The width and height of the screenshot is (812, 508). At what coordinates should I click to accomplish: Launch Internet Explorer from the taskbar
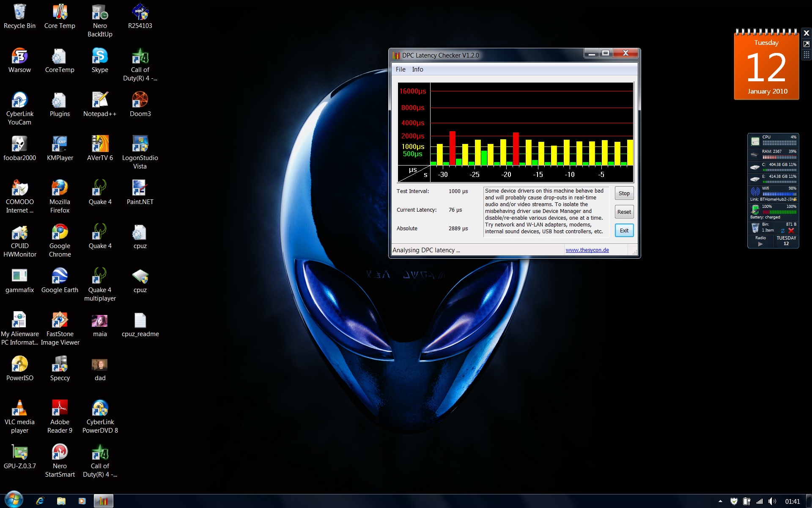click(x=40, y=501)
